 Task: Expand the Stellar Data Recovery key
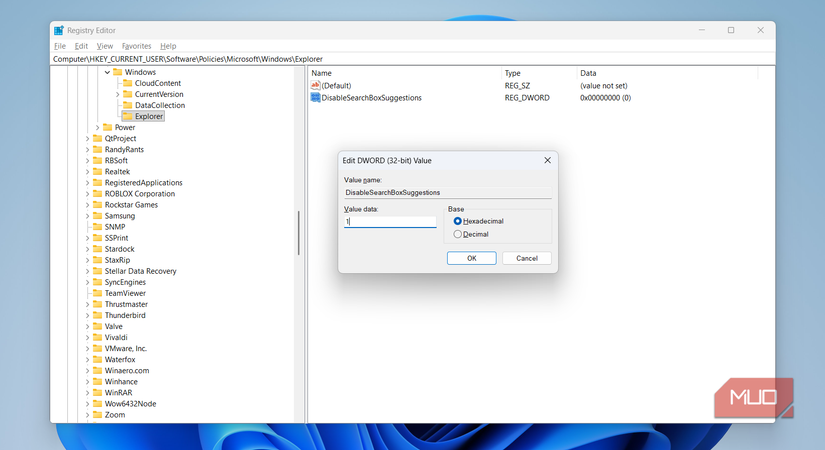coord(87,271)
